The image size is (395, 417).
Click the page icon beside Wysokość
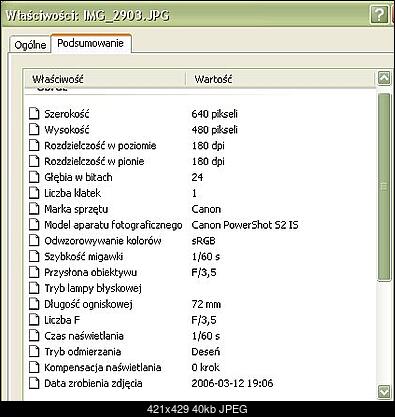pos(34,129)
